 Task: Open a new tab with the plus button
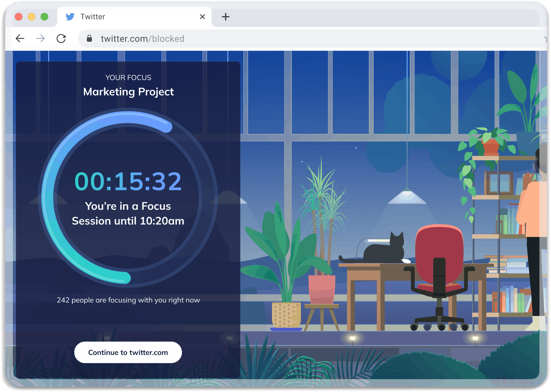225,17
